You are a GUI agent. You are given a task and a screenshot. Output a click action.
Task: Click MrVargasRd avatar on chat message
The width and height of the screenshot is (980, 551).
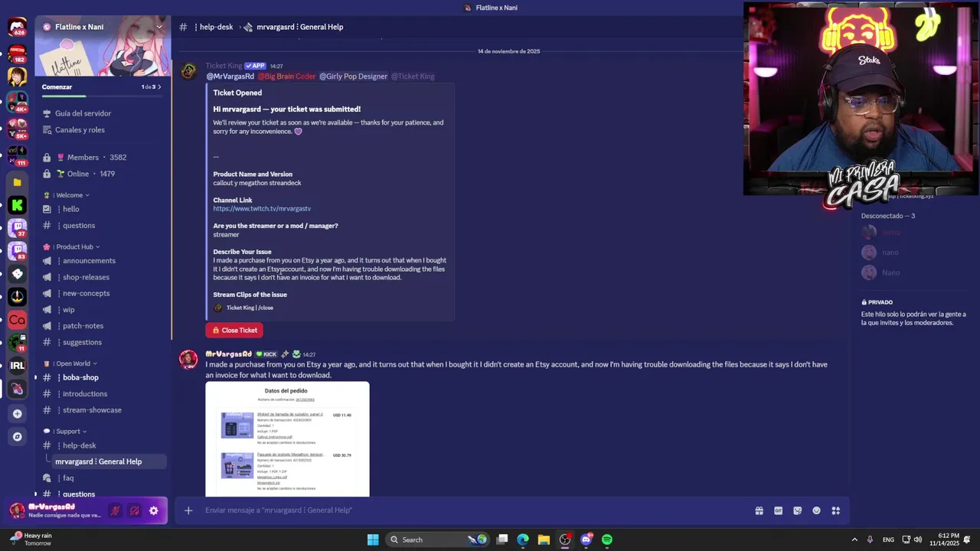(188, 360)
